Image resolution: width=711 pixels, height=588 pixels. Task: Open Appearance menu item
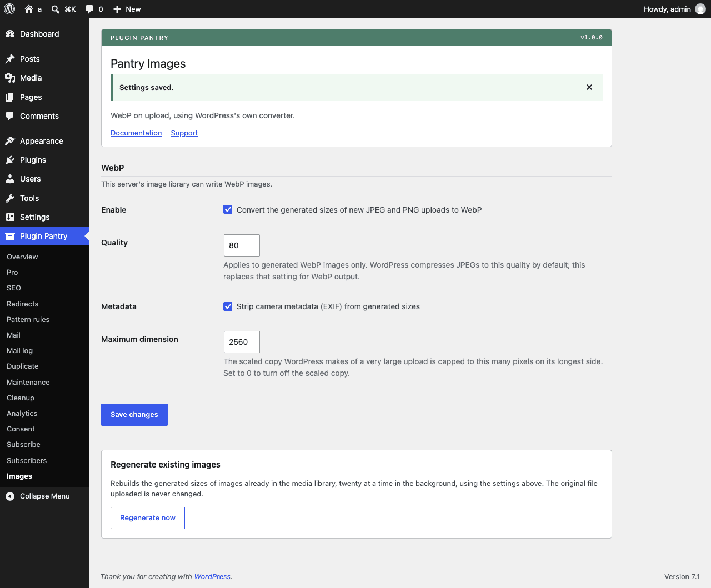pos(44,141)
